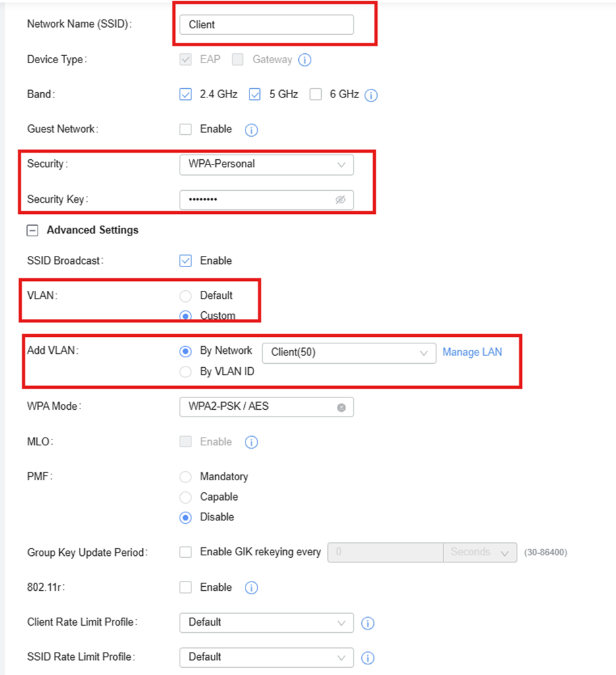Open the info icon next to 6 GHz band
The width and height of the screenshot is (616, 675).
(371, 95)
